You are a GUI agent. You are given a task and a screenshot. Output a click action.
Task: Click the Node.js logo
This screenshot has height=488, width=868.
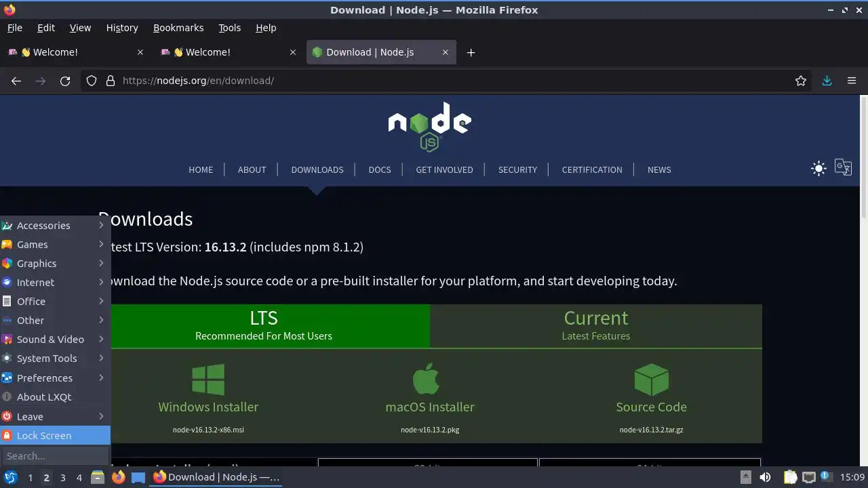(x=430, y=127)
